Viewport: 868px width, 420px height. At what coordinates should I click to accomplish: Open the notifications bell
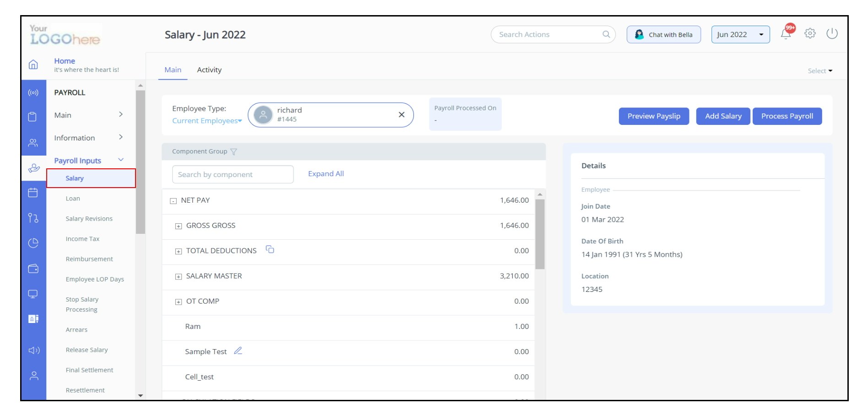pyautogui.click(x=786, y=34)
